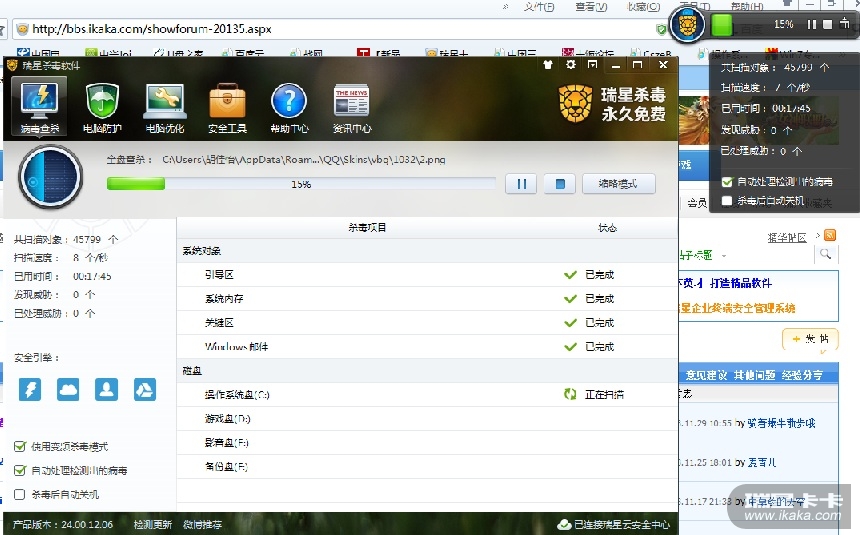The width and height of the screenshot is (860, 535).
Task: Select the 操作系统盘(C:) scan row
Action: [427, 395]
